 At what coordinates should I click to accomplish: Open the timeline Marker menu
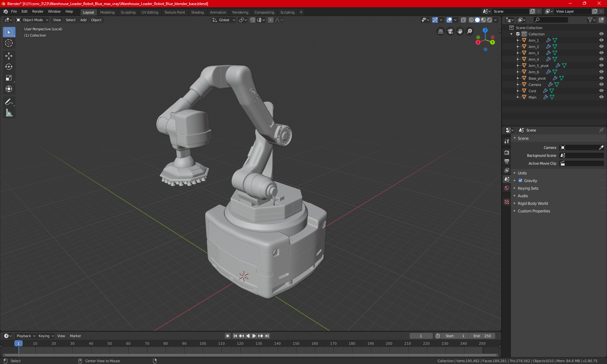pyautogui.click(x=75, y=336)
